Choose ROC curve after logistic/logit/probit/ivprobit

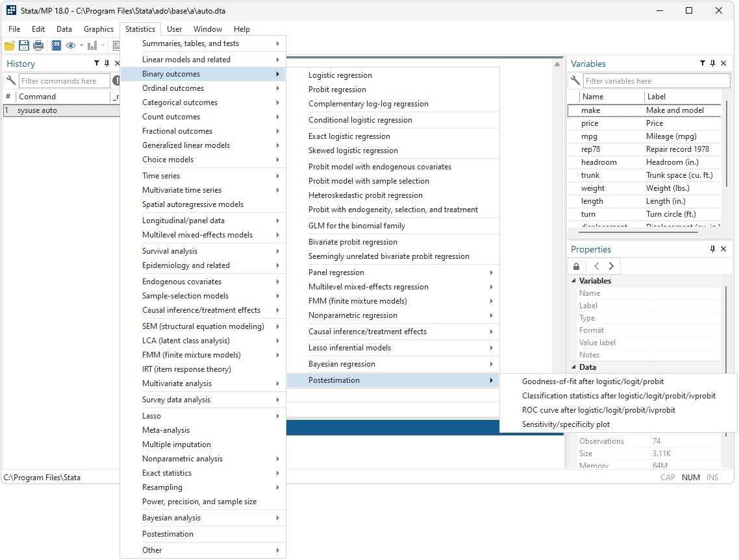(x=618, y=410)
